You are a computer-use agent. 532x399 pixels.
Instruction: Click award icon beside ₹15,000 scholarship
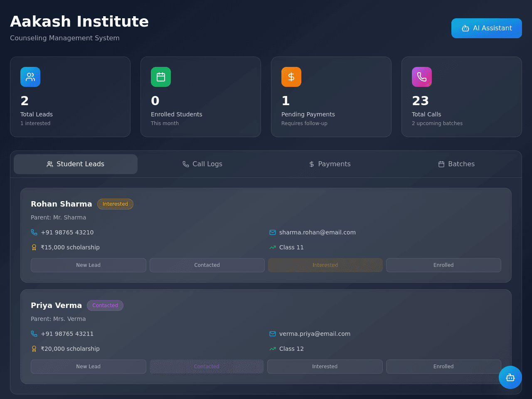[34, 247]
